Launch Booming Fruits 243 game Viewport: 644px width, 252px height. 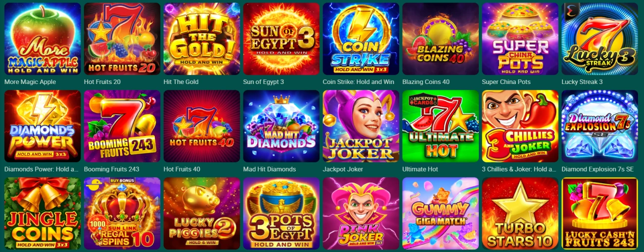[x=122, y=126]
